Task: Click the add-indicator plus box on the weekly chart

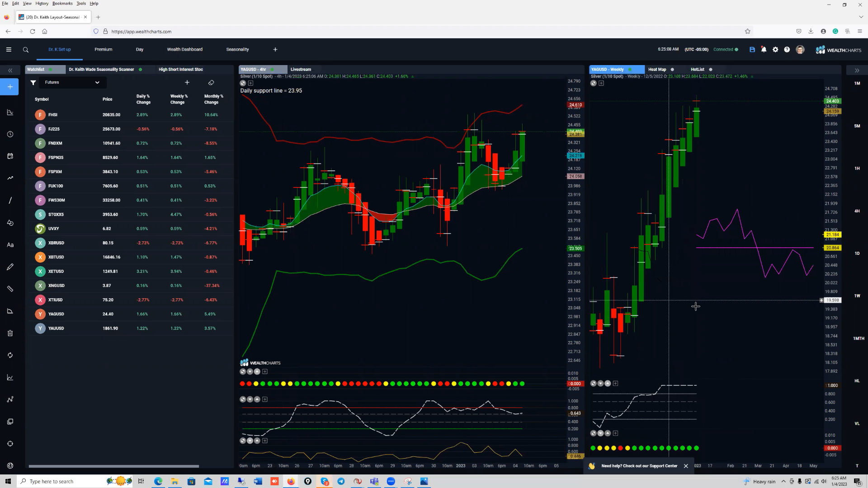Action: (x=601, y=83)
